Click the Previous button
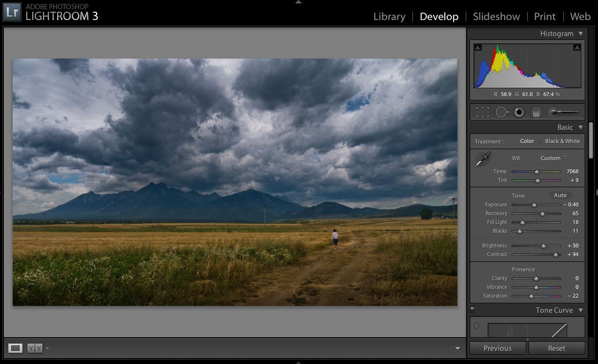 [497, 348]
